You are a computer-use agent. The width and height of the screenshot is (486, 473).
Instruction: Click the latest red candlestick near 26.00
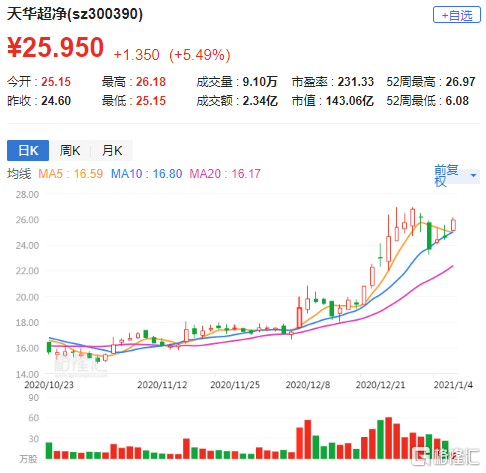point(453,225)
